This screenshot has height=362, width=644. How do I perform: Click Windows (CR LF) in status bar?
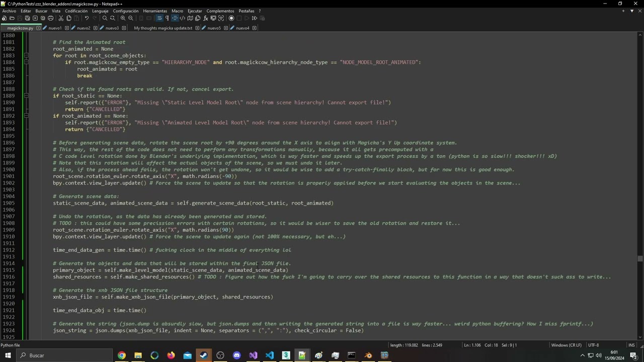[566, 345]
